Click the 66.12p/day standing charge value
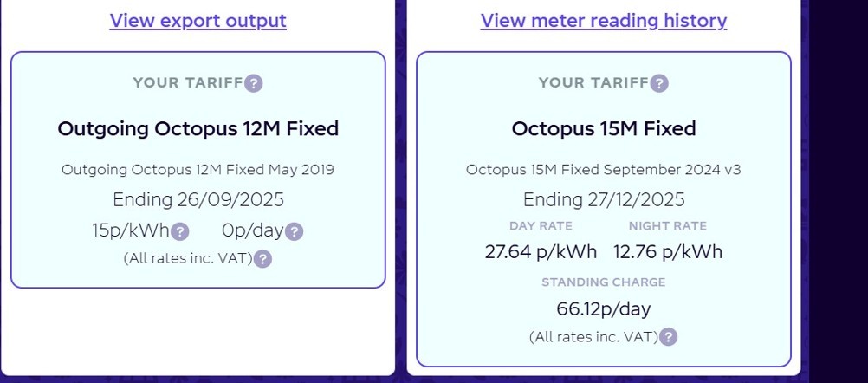Viewport: 868px width, 383px height. click(x=604, y=308)
